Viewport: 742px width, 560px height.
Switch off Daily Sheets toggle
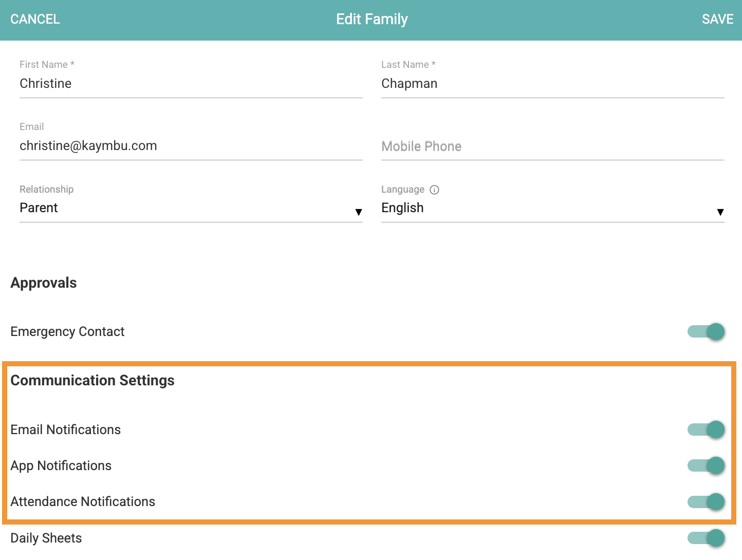706,538
